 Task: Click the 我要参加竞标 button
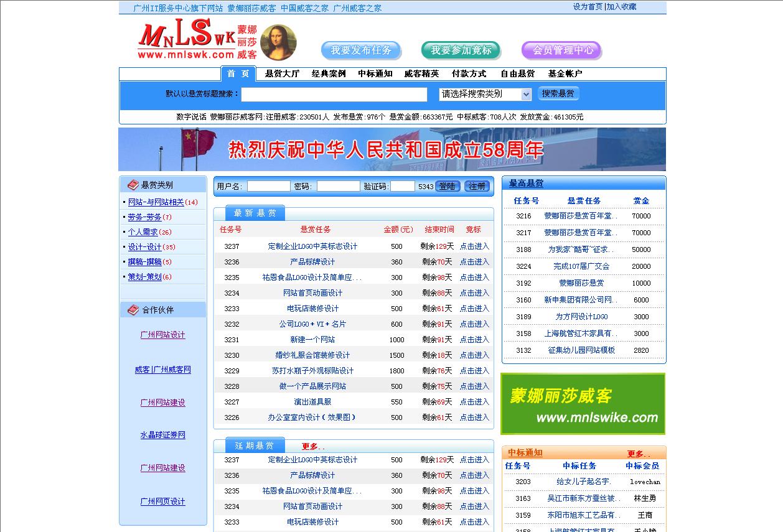click(x=461, y=50)
